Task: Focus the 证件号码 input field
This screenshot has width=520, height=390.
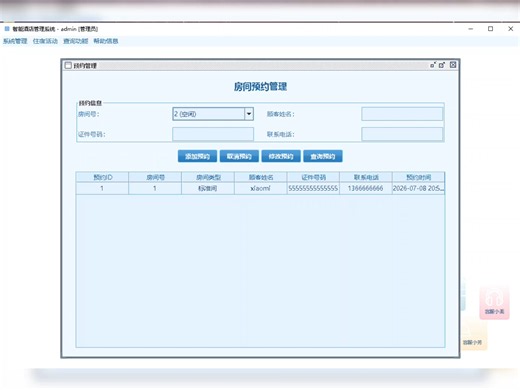Action: tap(213, 134)
